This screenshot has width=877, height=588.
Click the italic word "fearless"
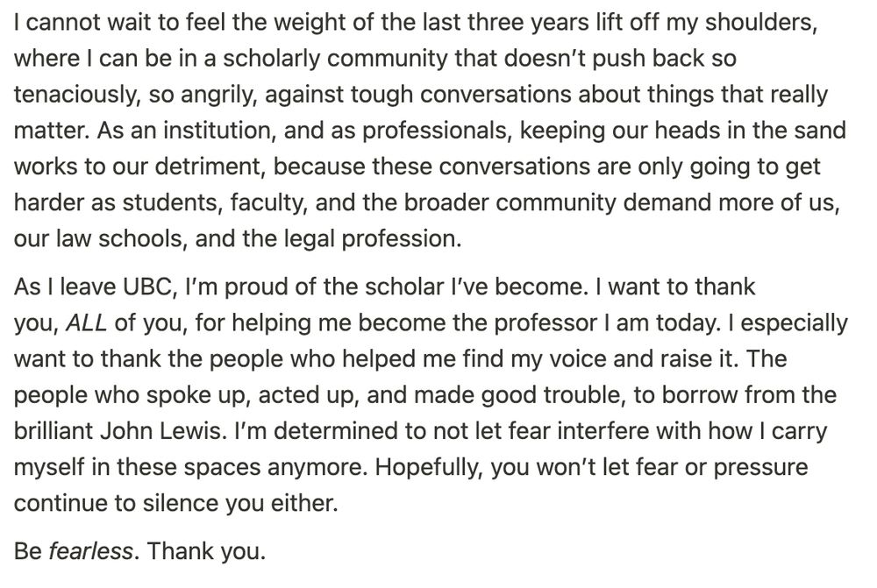click(90, 551)
